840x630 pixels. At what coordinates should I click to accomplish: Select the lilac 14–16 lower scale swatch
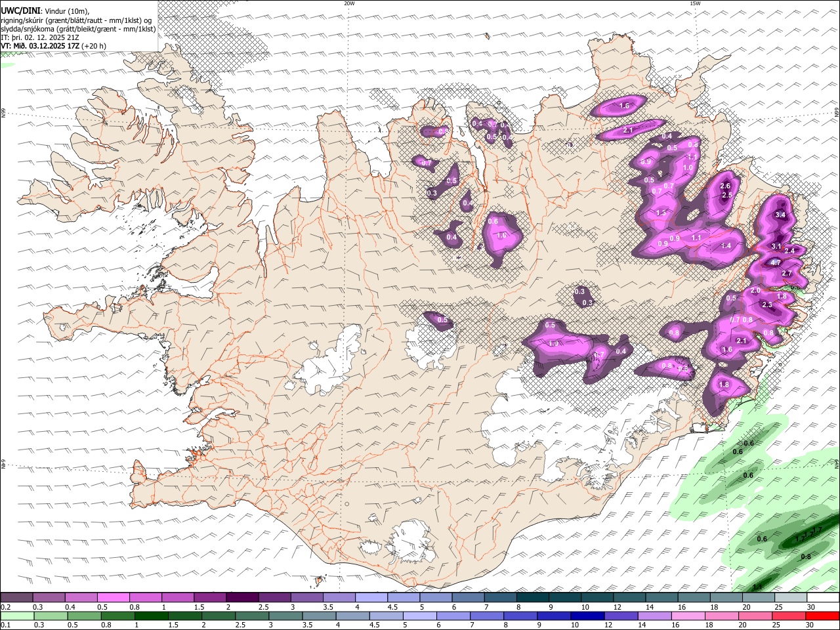tap(654, 616)
